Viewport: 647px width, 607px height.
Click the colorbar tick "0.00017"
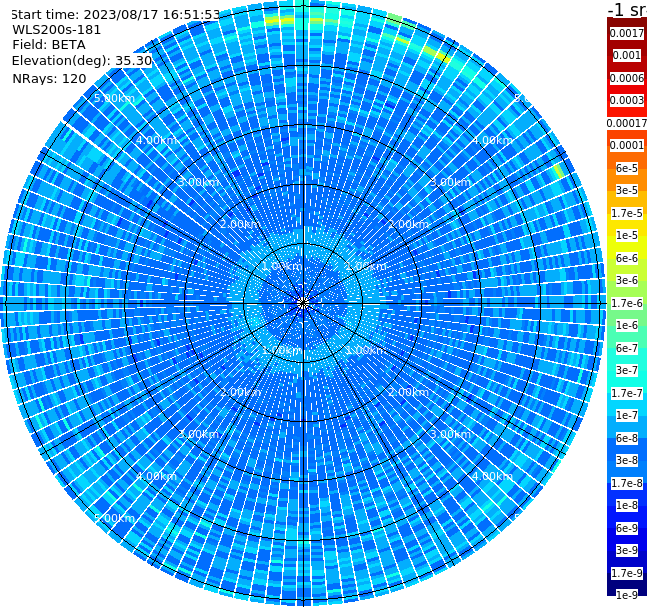pos(627,123)
